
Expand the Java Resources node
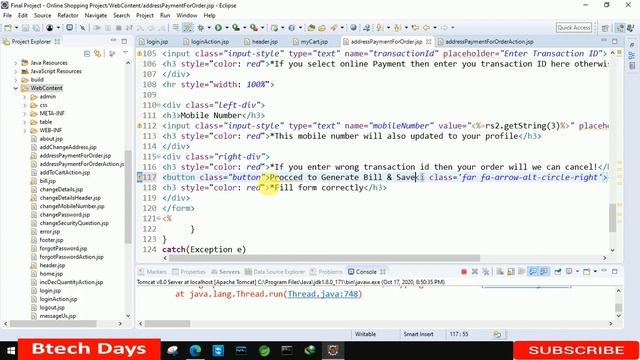click(16, 63)
